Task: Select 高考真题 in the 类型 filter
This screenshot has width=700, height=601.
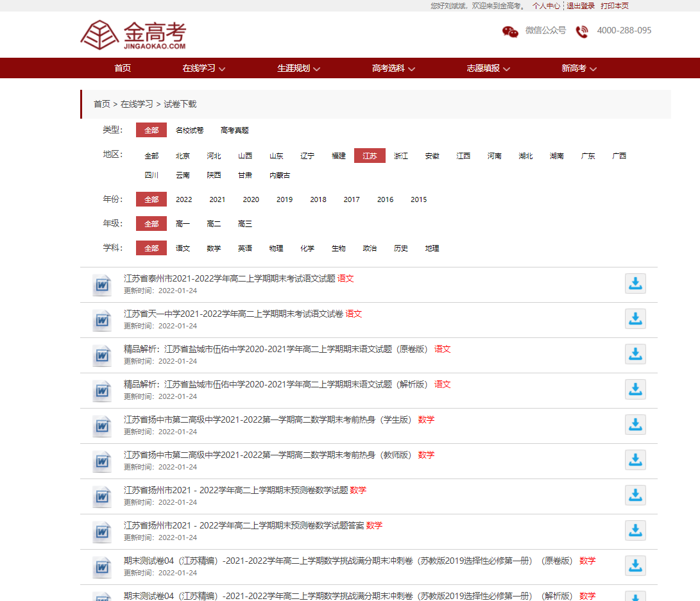Action: 234,130
